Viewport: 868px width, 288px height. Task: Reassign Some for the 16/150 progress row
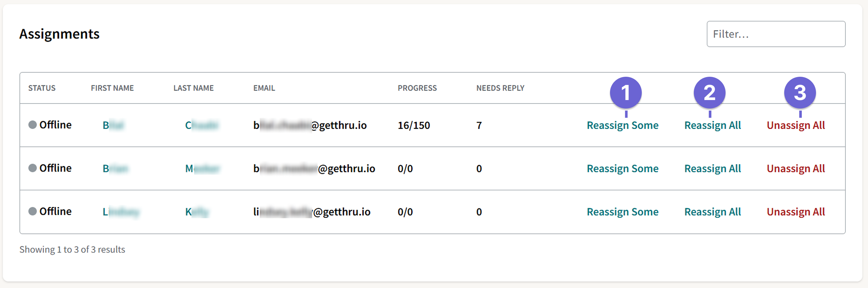[622, 125]
